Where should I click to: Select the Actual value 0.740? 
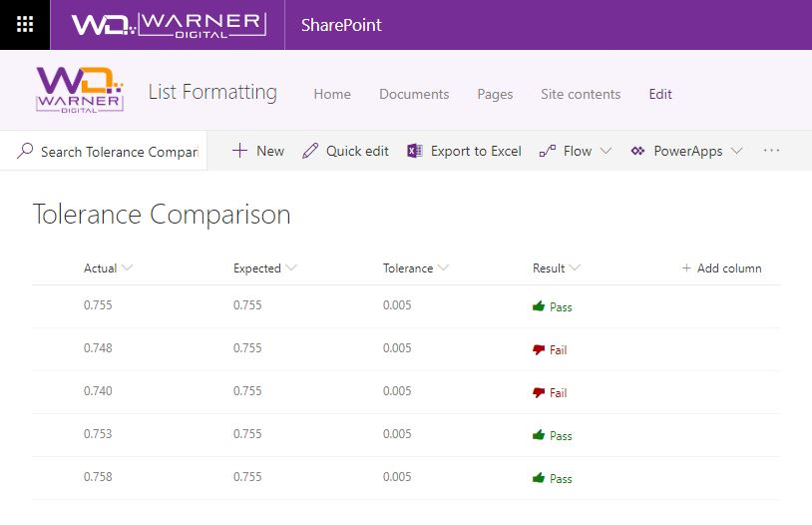point(98,391)
